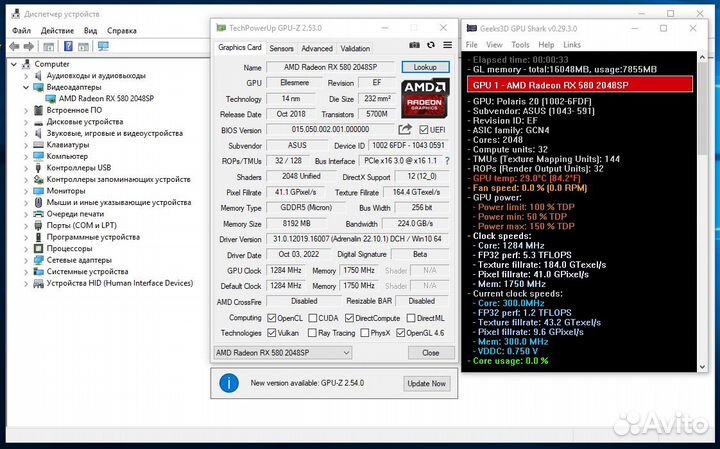The width and height of the screenshot is (720, 449).
Task: Click the Forward arrow in Device Manager toolbar
Action: 29,46
